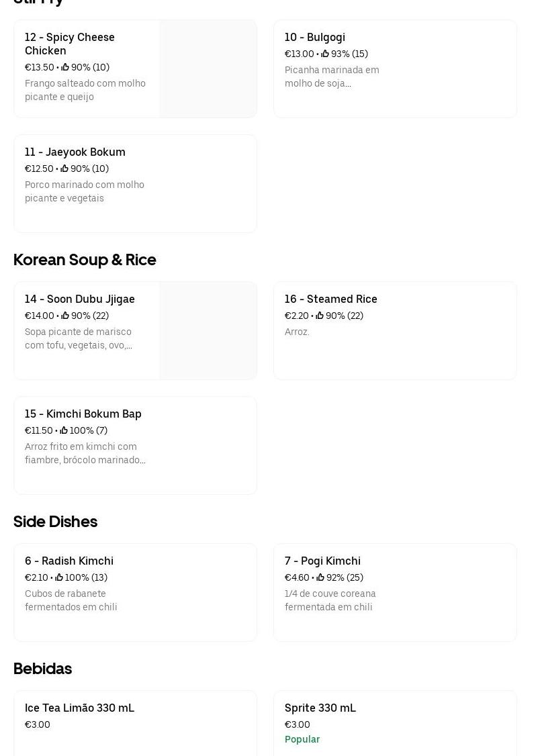The image size is (540, 756).
Task: Select the Sprite 330 mL drink
Action: (x=320, y=708)
